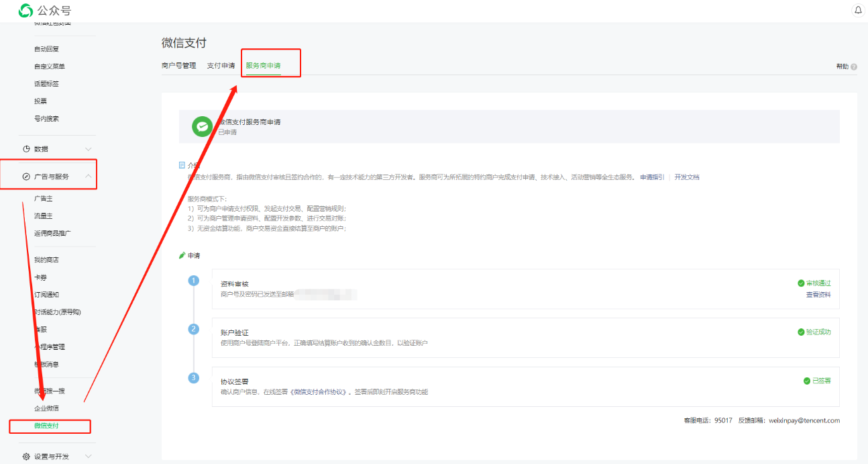Click 查看资料 under 审核通过
The image size is (868, 464).
point(818,295)
